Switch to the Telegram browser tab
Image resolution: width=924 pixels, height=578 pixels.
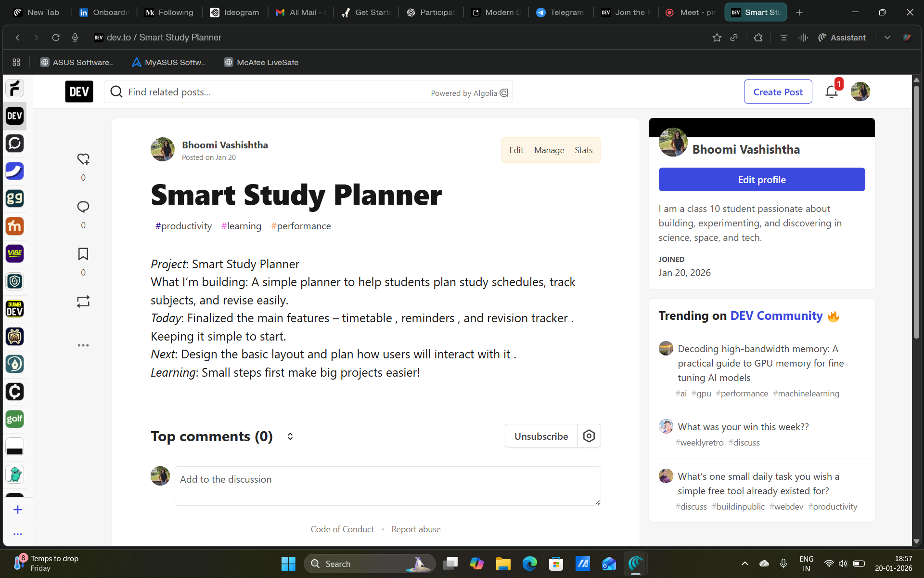561,13
